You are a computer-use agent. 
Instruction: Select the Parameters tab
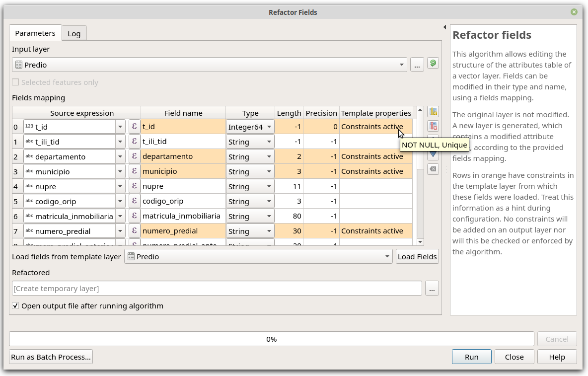coord(35,33)
